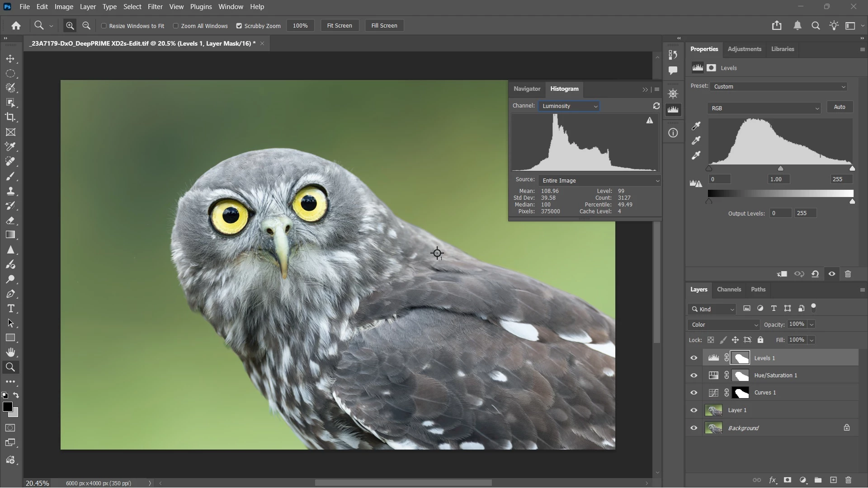
Task: Pick the Eraser tool
Action: click(x=10, y=221)
